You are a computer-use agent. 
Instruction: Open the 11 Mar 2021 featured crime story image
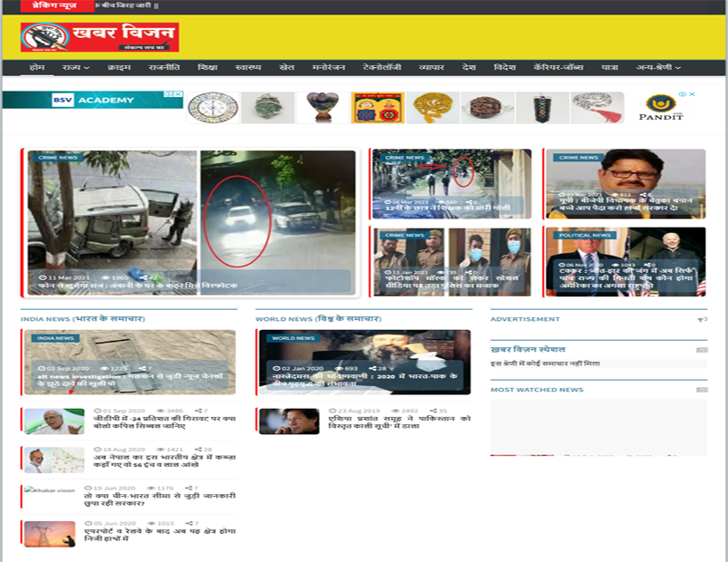pos(191,222)
